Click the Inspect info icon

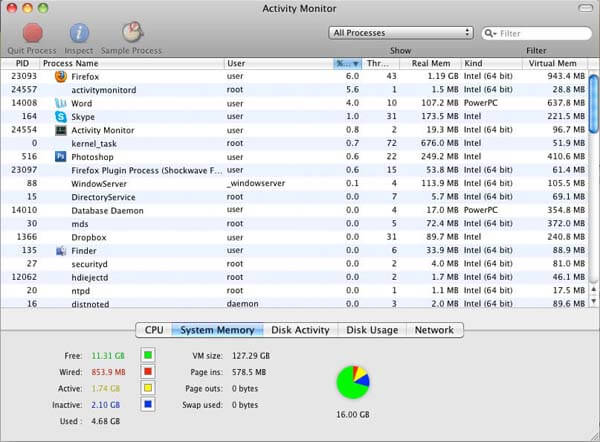tap(80, 33)
